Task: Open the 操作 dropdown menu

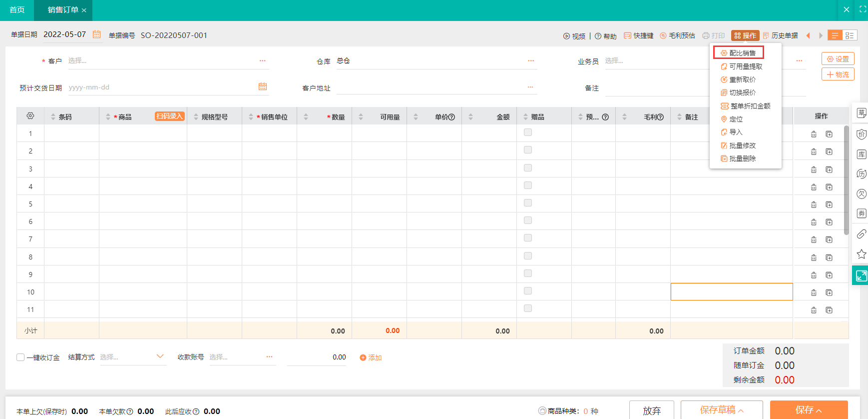Action: click(745, 35)
